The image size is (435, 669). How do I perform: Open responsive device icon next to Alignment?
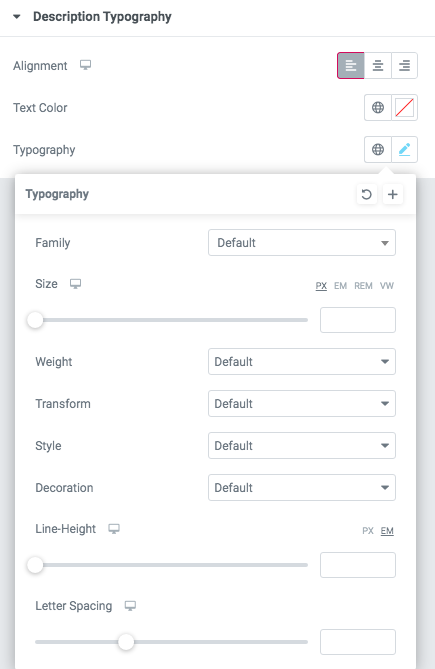click(85, 65)
